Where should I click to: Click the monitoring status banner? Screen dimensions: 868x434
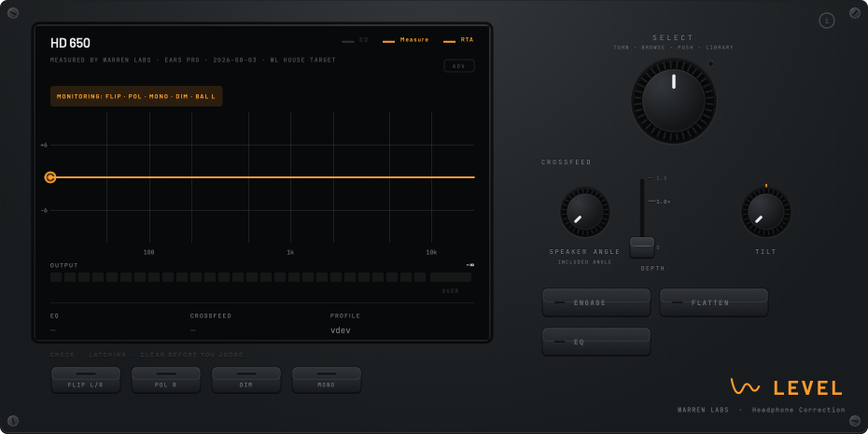point(136,96)
